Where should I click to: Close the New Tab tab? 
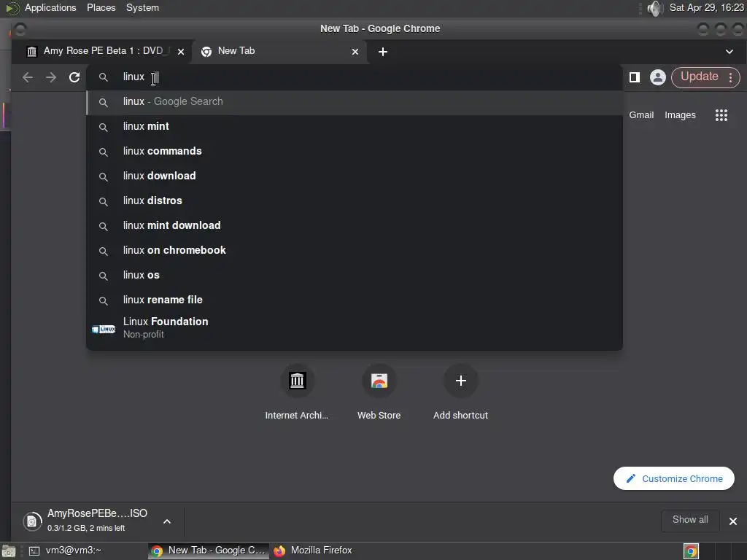[355, 52]
